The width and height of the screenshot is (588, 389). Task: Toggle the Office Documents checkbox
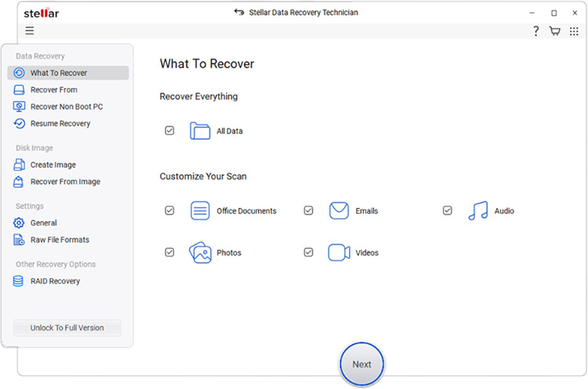pos(169,211)
